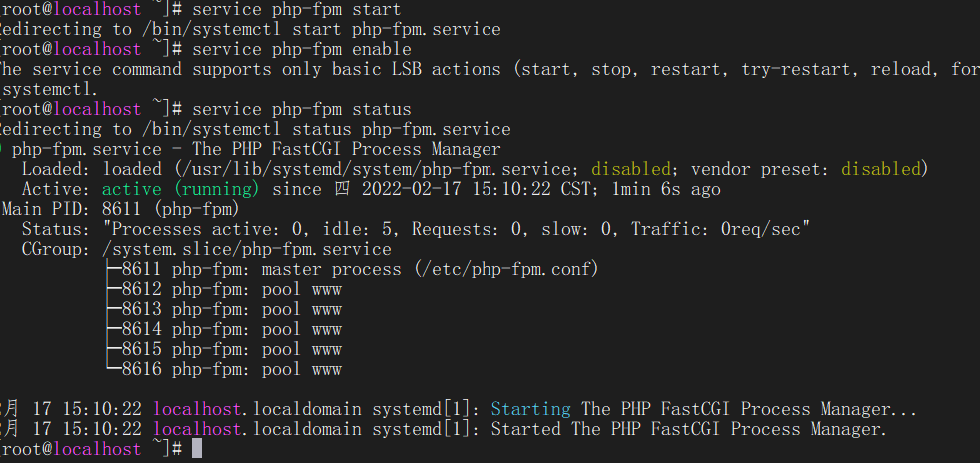
Task: Click the cyan "Starting" word in log
Action: [530, 409]
